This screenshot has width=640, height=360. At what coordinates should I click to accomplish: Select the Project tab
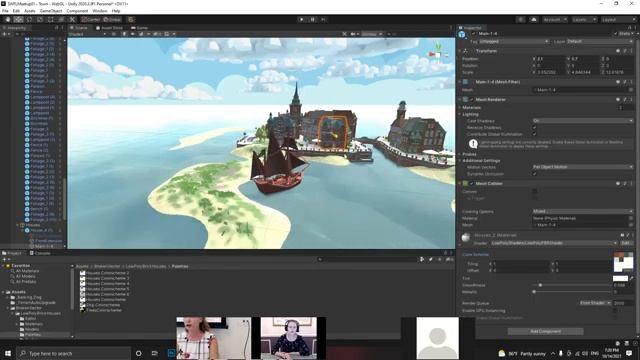click(x=12, y=253)
